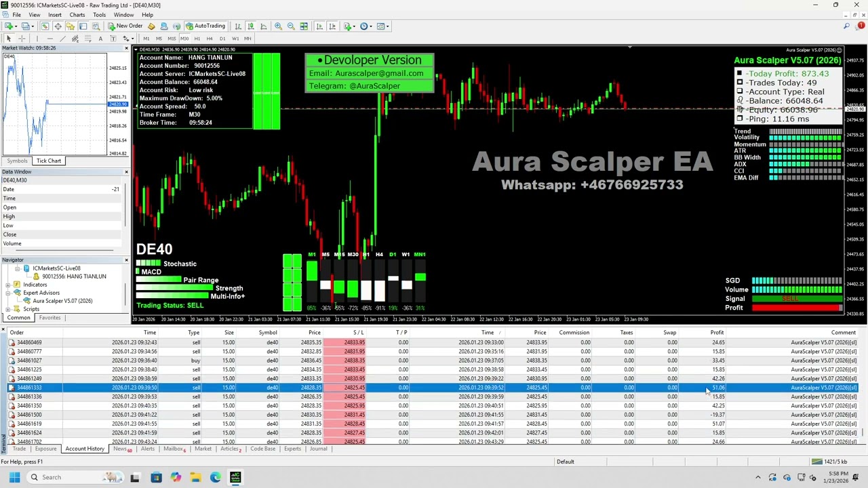Switch timeframe to W1

coord(235,38)
